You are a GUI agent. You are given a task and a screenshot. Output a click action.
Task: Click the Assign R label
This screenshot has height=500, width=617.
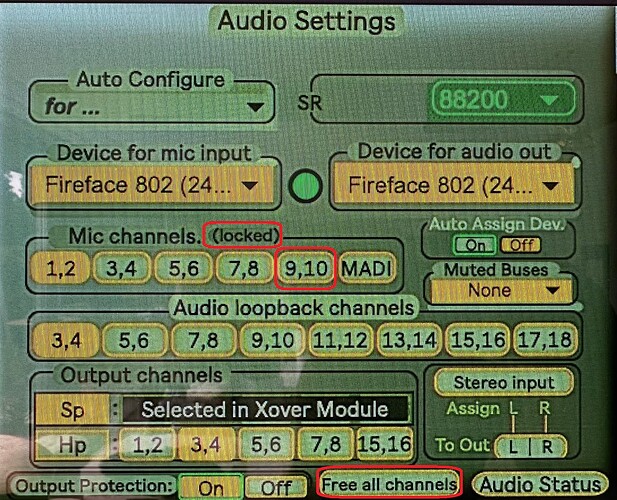point(545,408)
